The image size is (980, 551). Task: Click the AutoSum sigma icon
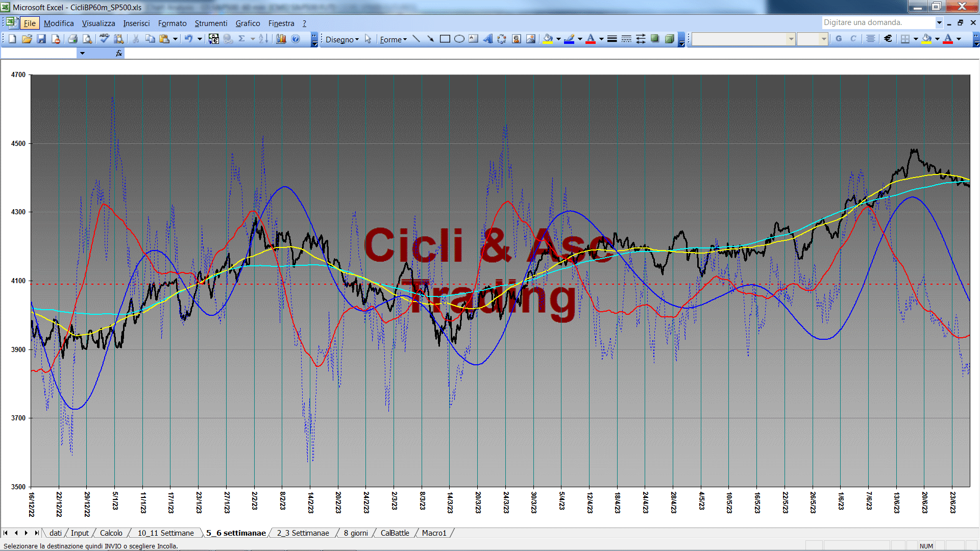click(x=242, y=39)
